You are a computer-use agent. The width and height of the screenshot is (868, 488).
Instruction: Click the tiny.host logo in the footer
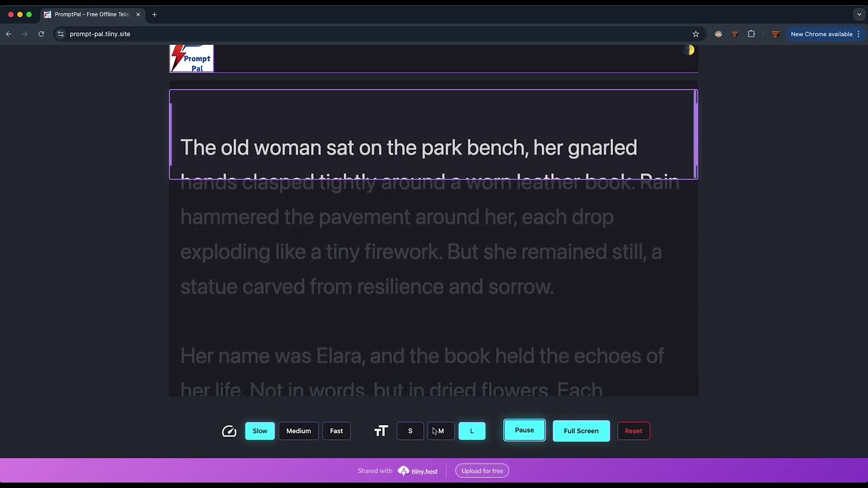(x=417, y=470)
